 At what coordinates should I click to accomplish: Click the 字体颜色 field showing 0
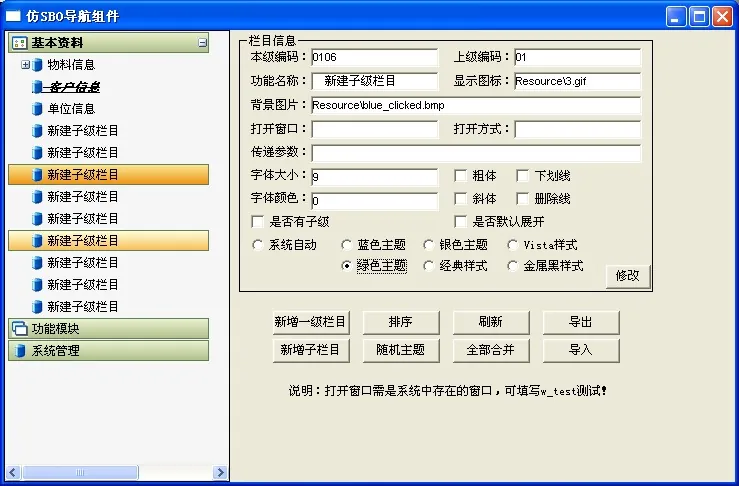pyautogui.click(x=375, y=201)
